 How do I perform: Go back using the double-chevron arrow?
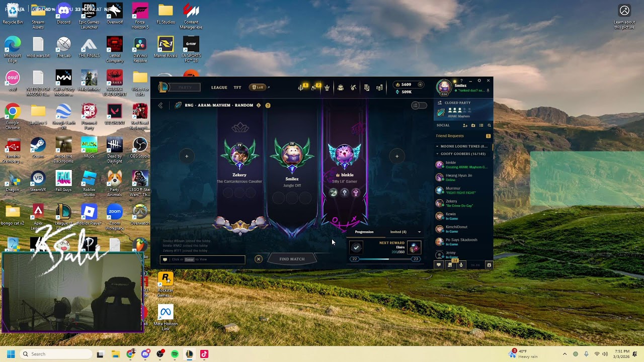[x=160, y=106]
